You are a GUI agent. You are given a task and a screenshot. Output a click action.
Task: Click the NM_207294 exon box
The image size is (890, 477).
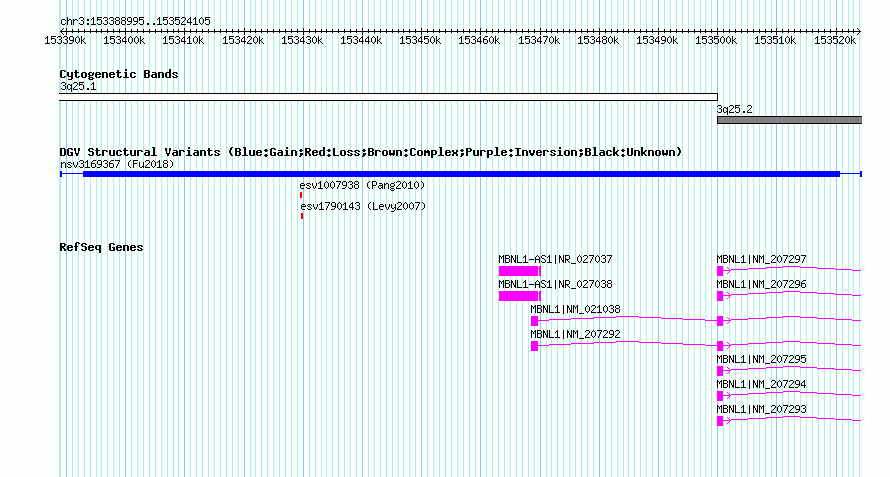click(x=720, y=396)
